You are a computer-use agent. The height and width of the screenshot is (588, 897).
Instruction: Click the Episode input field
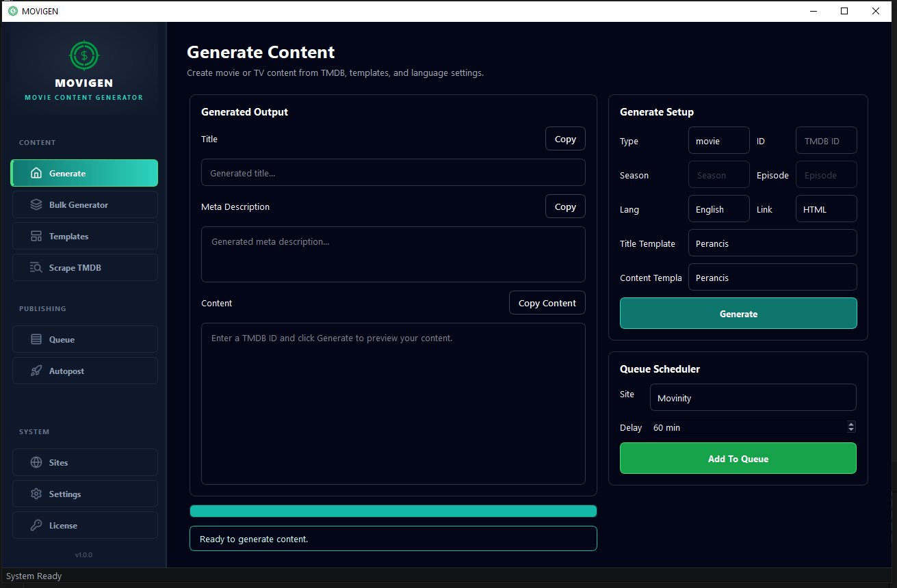[827, 175]
